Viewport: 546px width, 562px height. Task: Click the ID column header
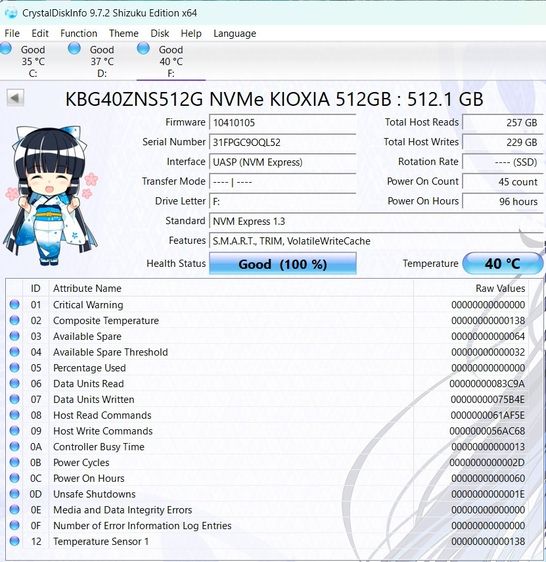tap(35, 288)
